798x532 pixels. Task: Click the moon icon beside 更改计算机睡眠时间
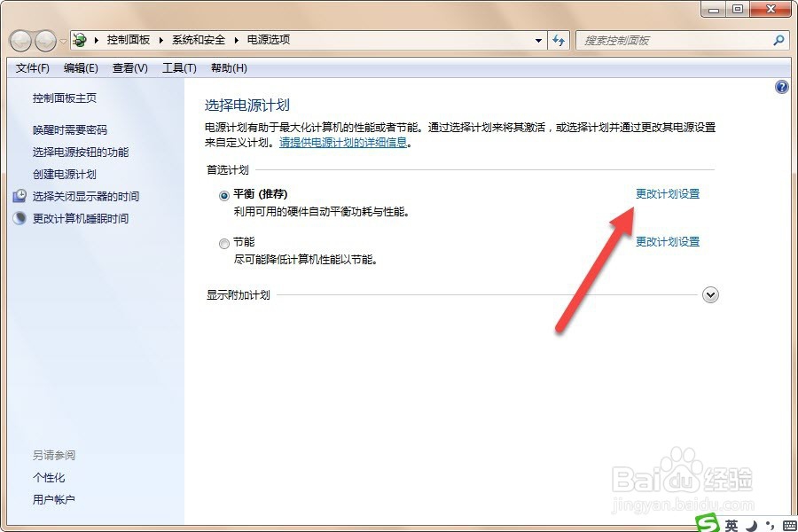pos(20,218)
